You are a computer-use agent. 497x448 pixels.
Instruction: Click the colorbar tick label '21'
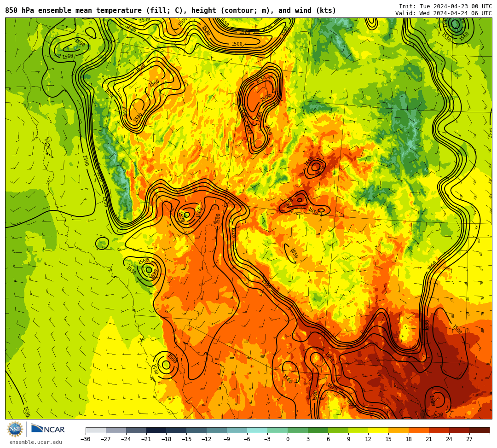pyautogui.click(x=429, y=439)
